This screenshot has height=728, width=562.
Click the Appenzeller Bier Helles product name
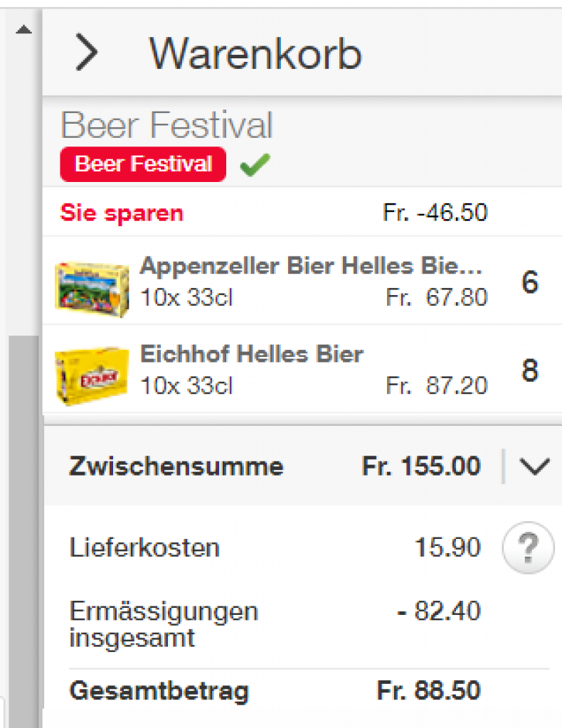312,266
